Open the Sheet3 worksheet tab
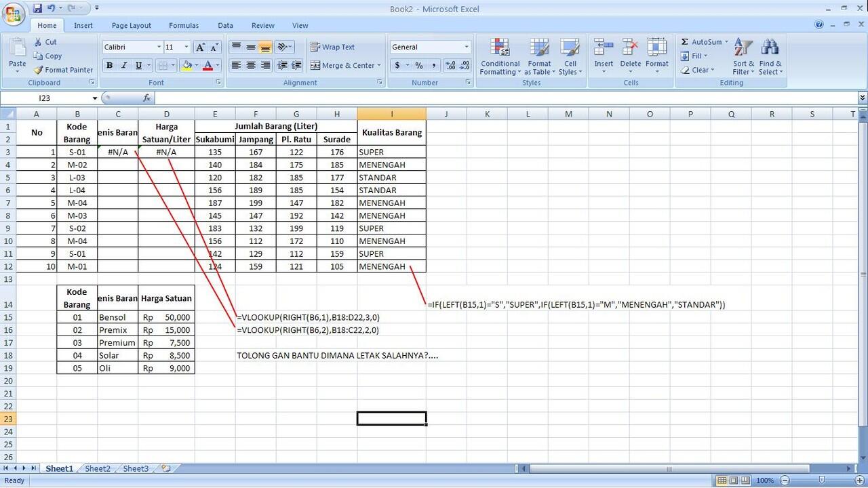The width and height of the screenshot is (868, 488). 136,468
